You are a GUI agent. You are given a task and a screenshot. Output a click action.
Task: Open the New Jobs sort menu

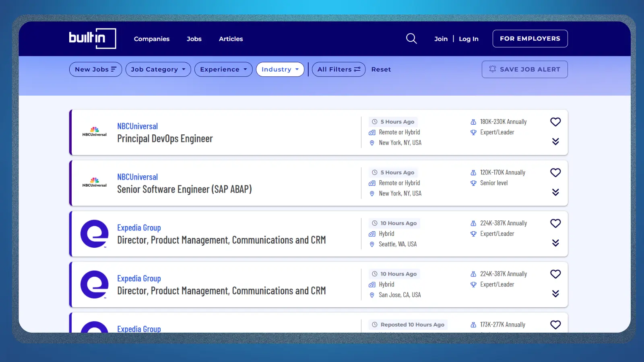[x=95, y=69]
